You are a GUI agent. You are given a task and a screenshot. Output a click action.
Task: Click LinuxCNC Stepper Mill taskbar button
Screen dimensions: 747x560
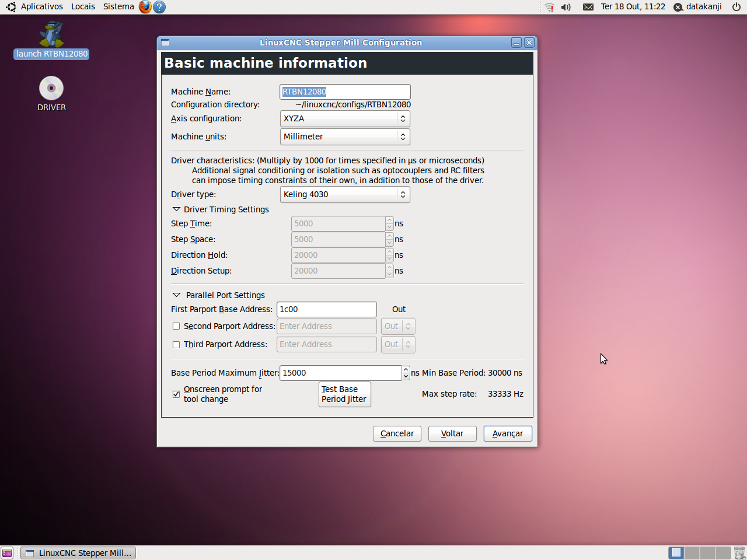click(78, 553)
